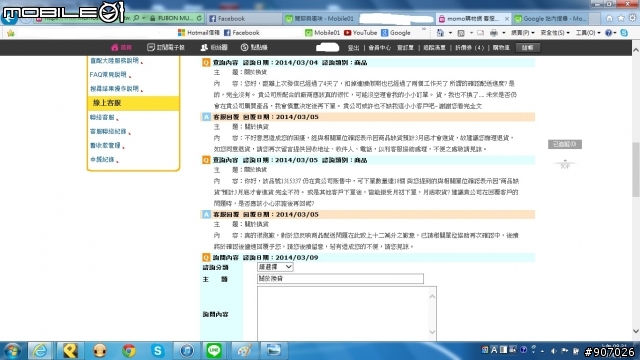
Task: Open the fan group nav item
Action: (x=214, y=47)
